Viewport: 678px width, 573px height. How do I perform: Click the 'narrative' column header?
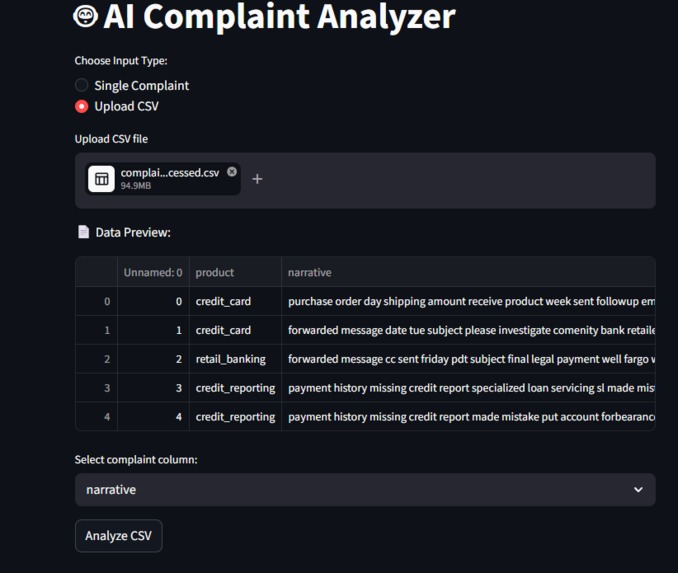click(x=468, y=272)
